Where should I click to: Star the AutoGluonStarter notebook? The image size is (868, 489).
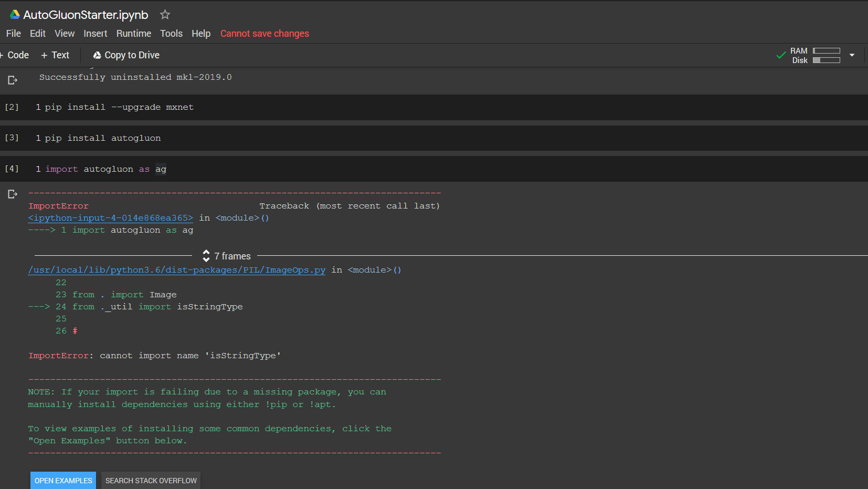click(165, 15)
